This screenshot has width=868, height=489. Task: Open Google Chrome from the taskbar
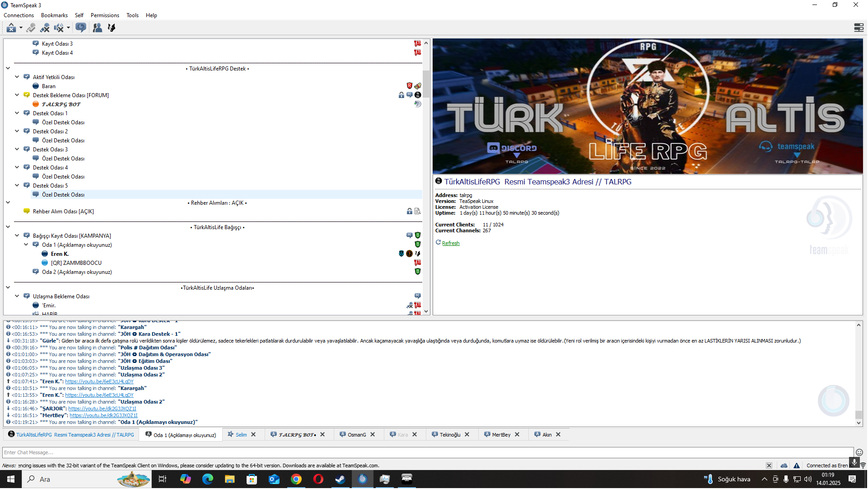[296, 480]
